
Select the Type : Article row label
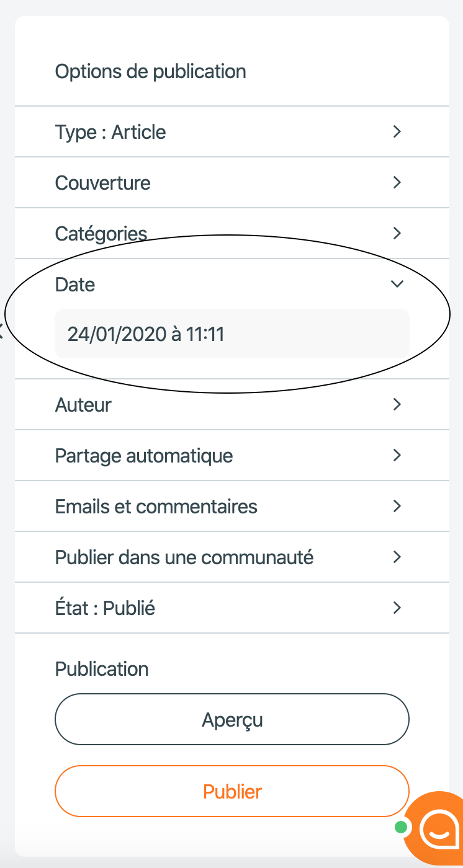click(110, 132)
